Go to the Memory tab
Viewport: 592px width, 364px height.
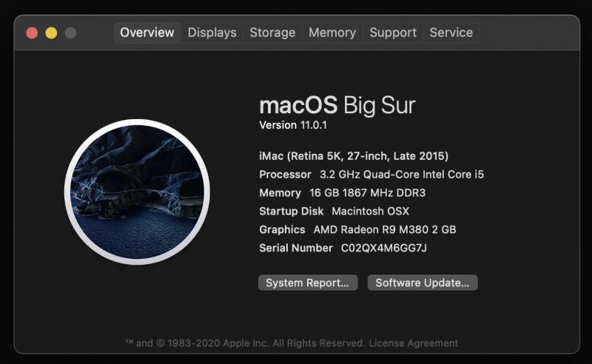(332, 33)
